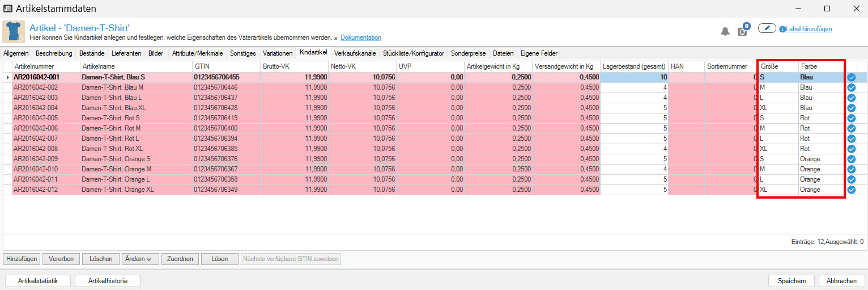Click the blue T-shirt article image
This screenshot has width=868, height=290.
click(x=14, y=31)
